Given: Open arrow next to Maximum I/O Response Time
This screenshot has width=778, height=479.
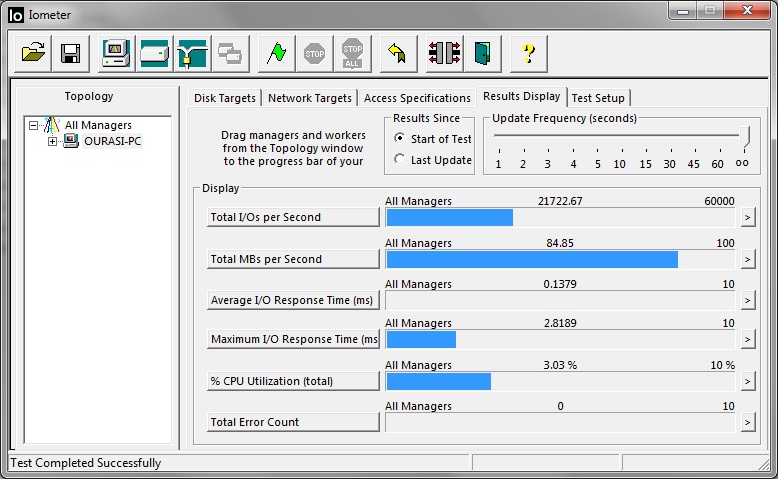Looking at the screenshot, I should click(x=748, y=340).
